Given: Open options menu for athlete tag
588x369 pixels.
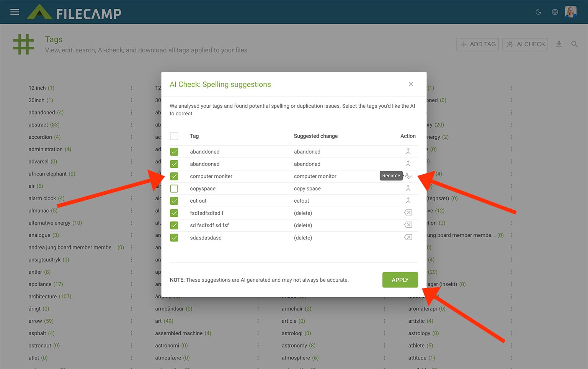Looking at the screenshot, I should 511,346.
